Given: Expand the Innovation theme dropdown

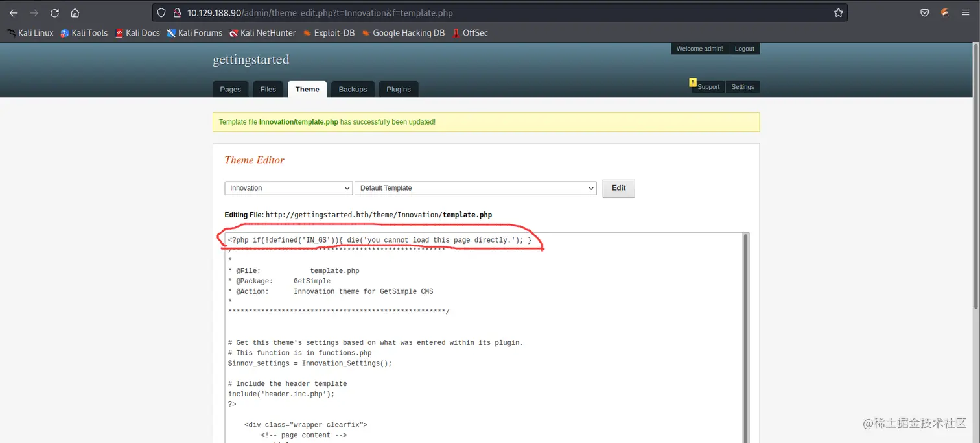Looking at the screenshot, I should (x=288, y=188).
